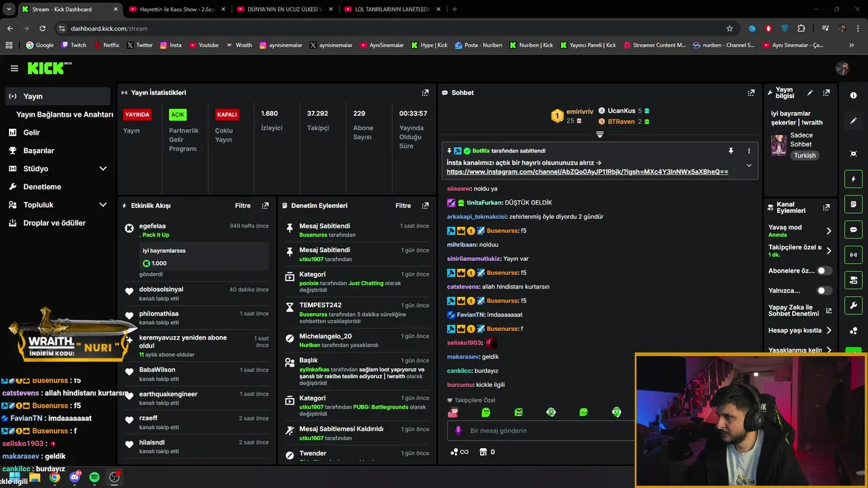
Task: Click the infinity points icon below message box
Action: click(x=460, y=452)
